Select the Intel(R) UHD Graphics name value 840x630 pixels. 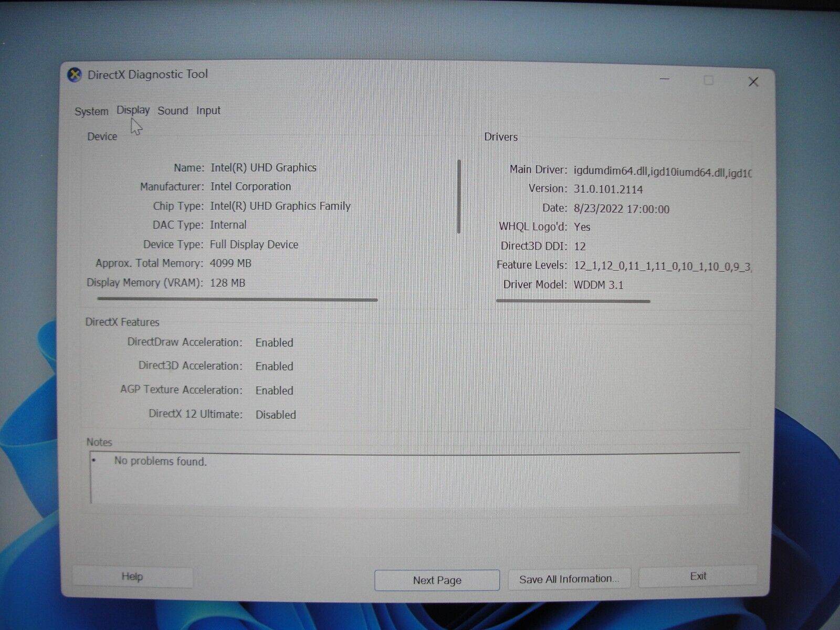coord(263,167)
